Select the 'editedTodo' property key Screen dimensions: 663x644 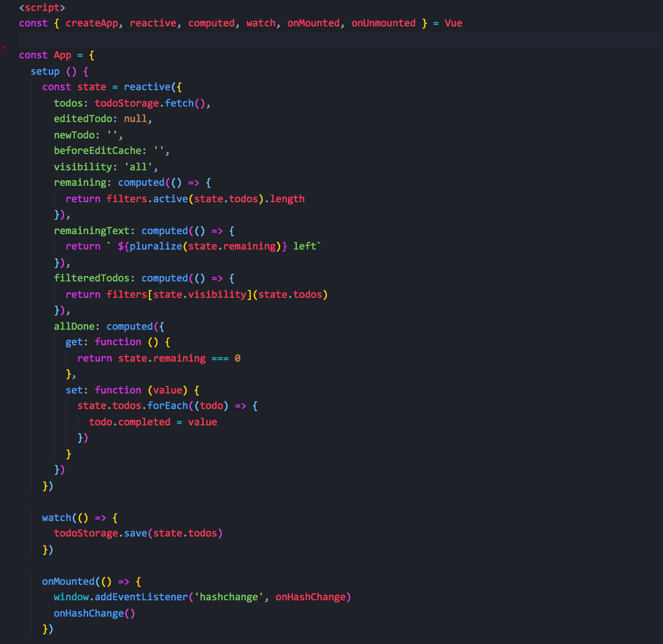click(x=83, y=119)
